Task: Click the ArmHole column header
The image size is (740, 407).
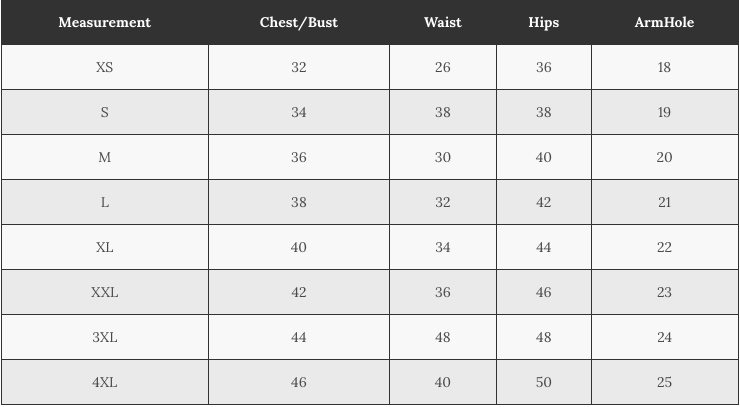Action: (x=664, y=22)
